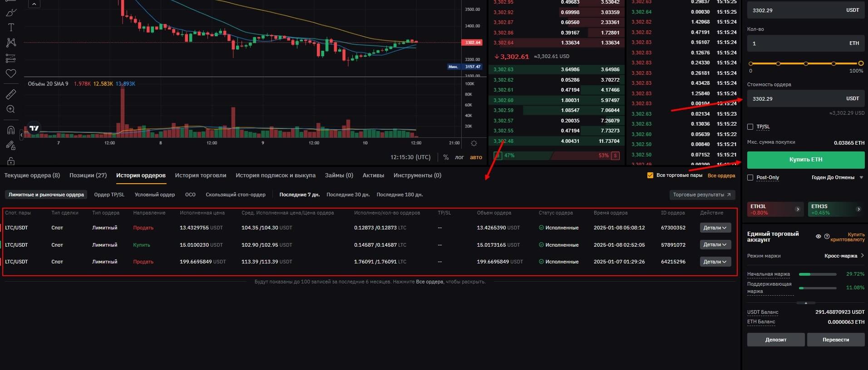Toggle the magnet snap mode icon

point(11,131)
